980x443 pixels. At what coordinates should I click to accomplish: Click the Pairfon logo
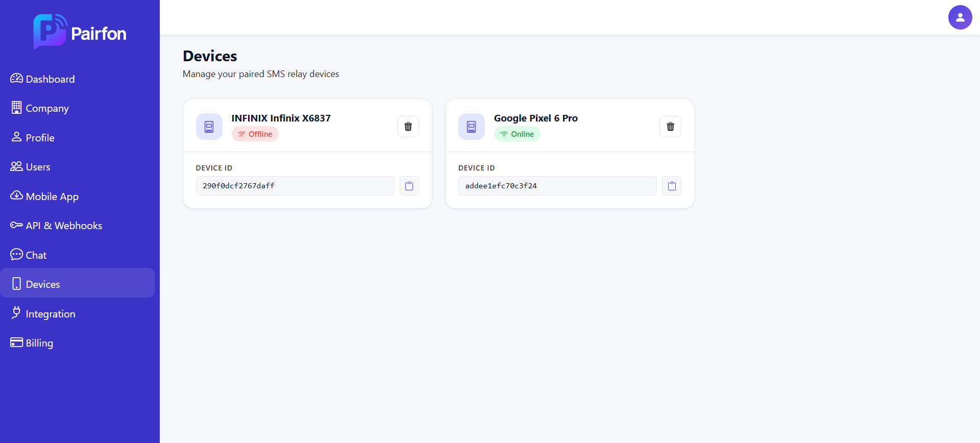(x=80, y=32)
